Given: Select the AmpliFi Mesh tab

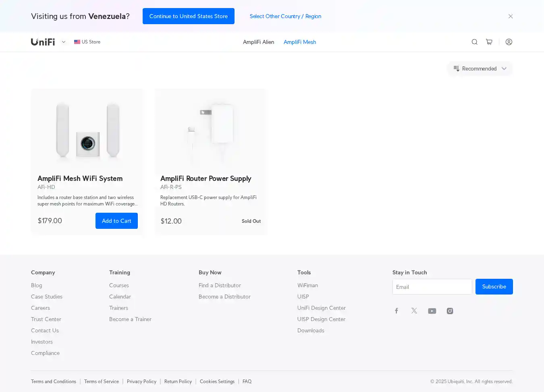Looking at the screenshot, I should 299,42.
